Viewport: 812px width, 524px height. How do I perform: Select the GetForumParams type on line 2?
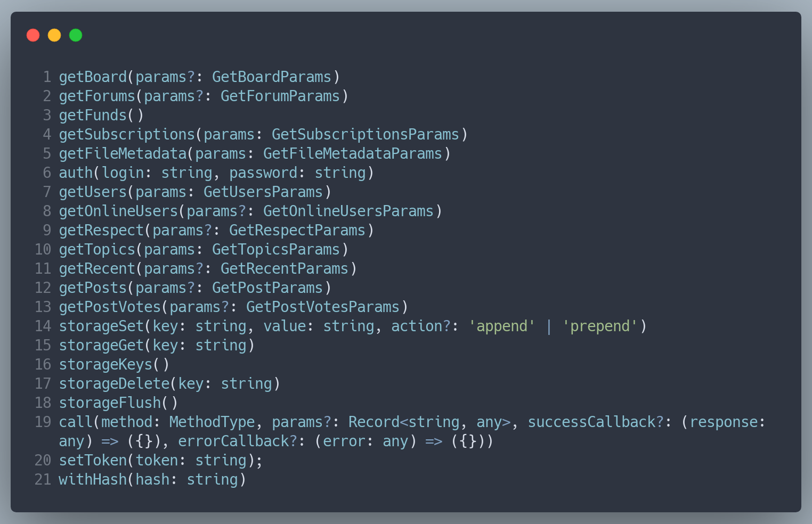[280, 96]
